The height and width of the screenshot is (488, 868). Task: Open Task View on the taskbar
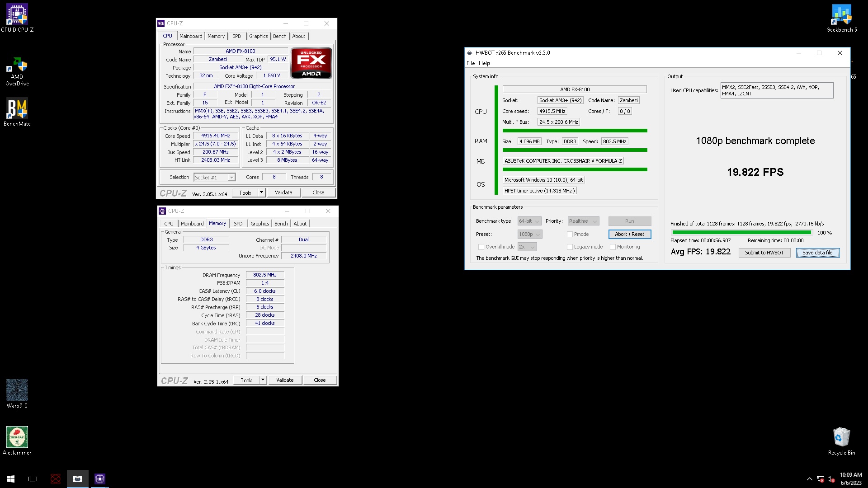pyautogui.click(x=33, y=479)
